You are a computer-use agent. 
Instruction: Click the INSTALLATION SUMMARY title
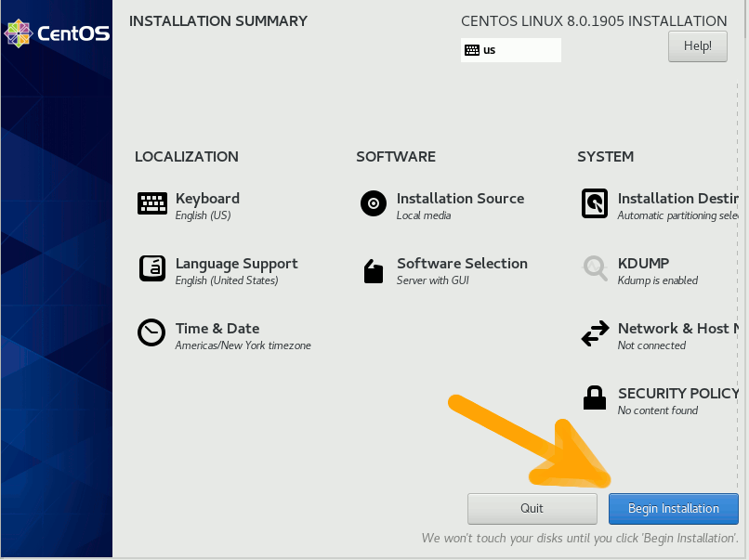(x=218, y=21)
